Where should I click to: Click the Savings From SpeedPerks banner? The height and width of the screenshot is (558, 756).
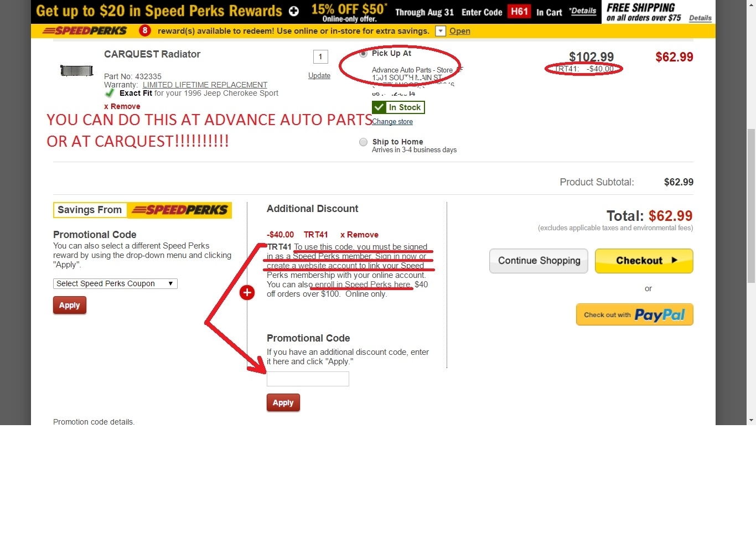(142, 210)
